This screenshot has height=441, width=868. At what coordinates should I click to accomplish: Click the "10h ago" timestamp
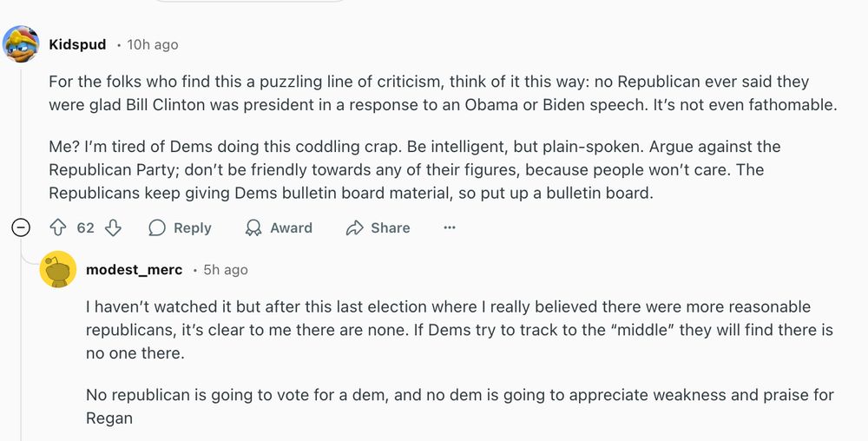[x=153, y=44]
